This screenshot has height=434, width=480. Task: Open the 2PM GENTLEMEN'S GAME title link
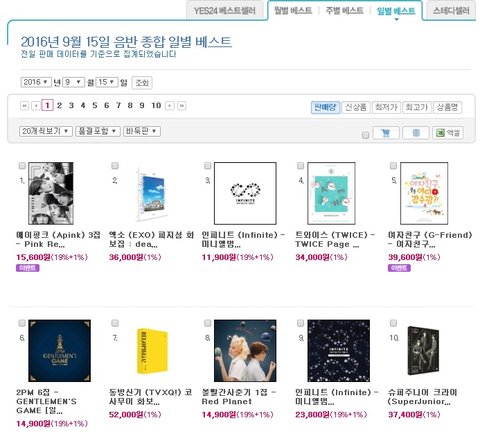[x=46, y=402]
